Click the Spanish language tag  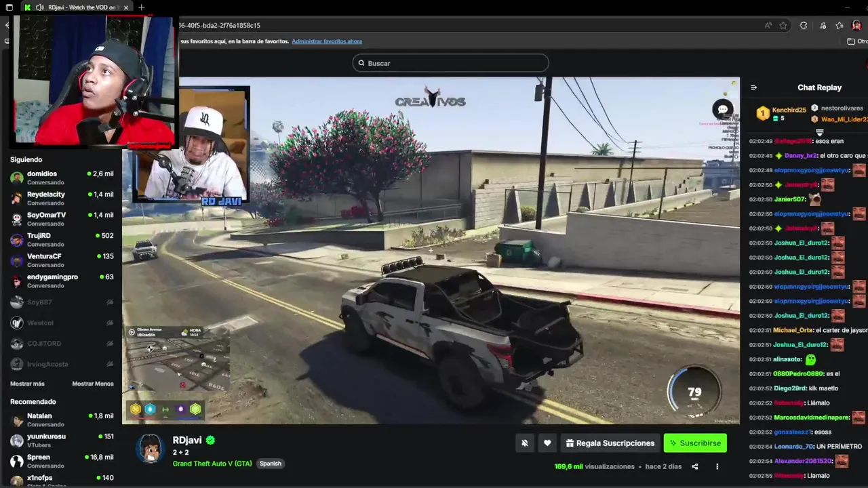tap(270, 464)
